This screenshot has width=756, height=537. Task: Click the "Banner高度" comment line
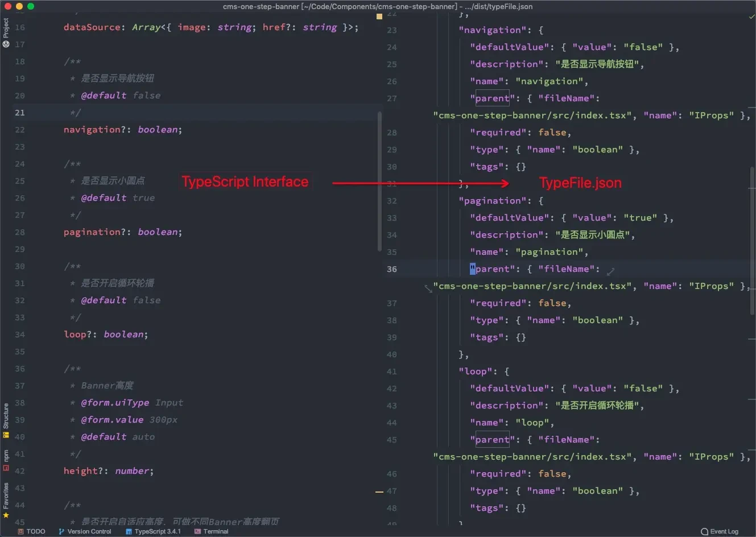coord(107,386)
